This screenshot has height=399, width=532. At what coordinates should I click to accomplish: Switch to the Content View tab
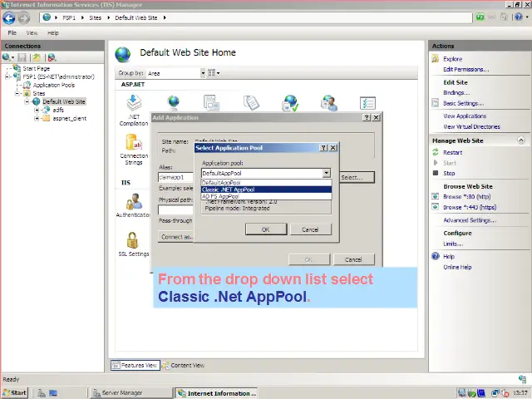point(183,365)
